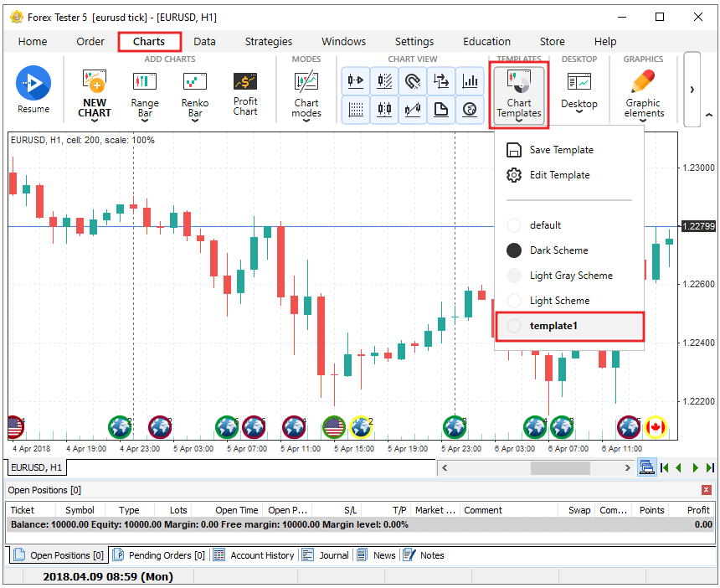Toggle the dotted grid icon in Chart View
Screen dimensions: 720x588
coord(356,109)
